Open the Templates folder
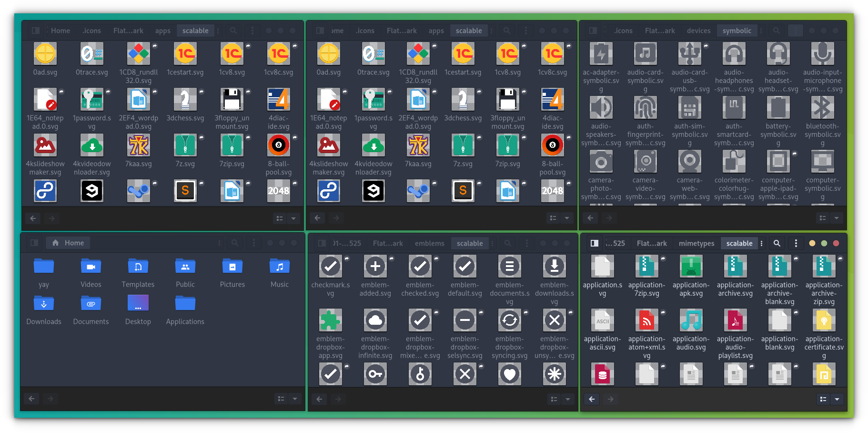 pyautogui.click(x=138, y=267)
